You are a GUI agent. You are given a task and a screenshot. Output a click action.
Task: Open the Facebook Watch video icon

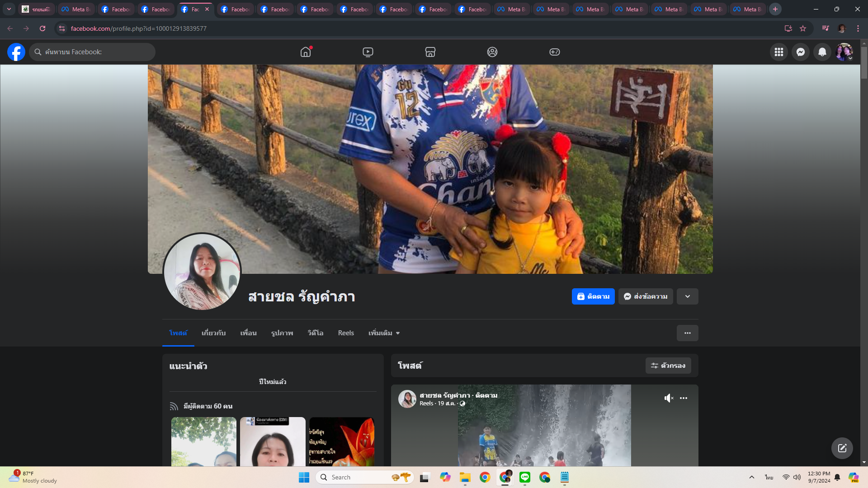[x=368, y=52]
